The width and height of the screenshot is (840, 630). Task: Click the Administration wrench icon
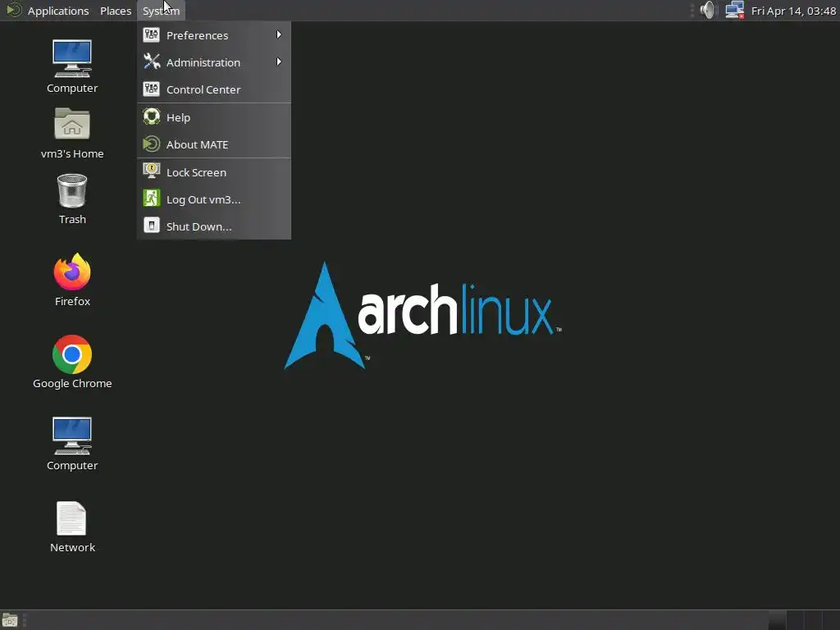152,62
